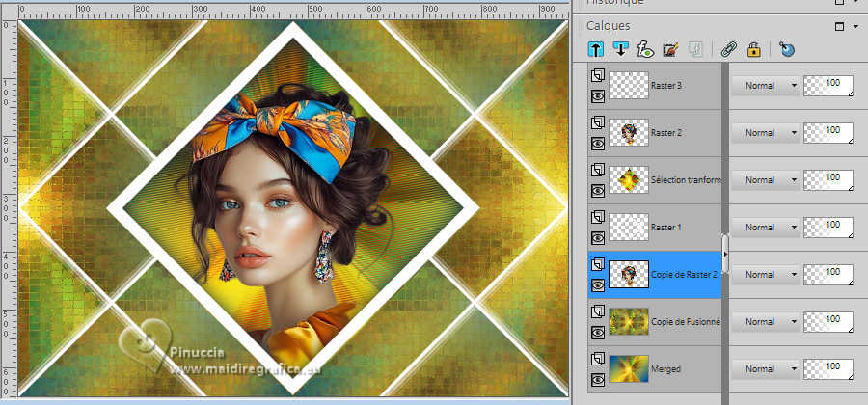Open the blend mode dropdown for Raster 3

coord(766,86)
